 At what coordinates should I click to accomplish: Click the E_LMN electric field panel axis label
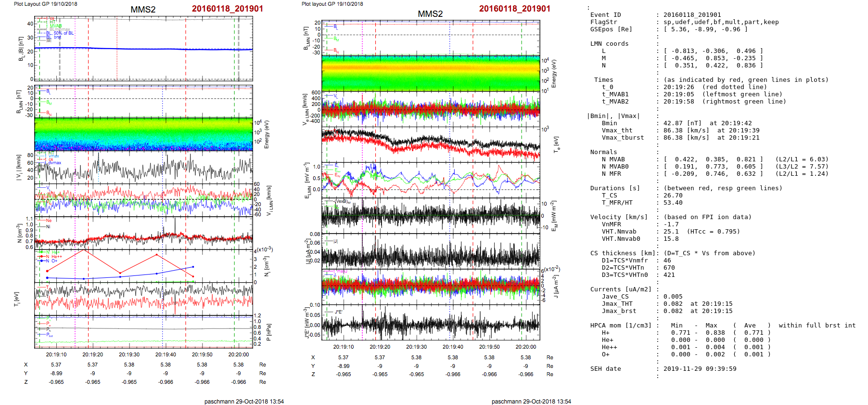(x=307, y=181)
